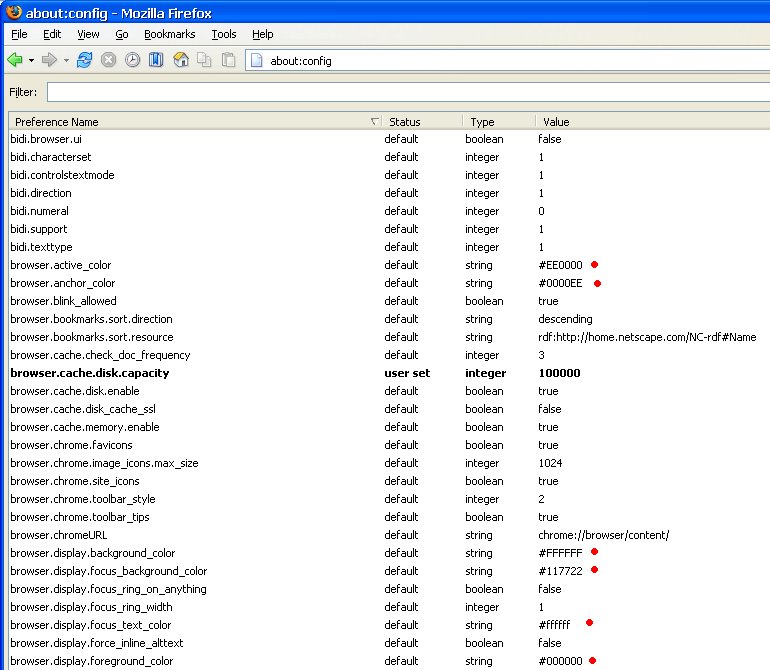The height and width of the screenshot is (670, 770).
Task: Reload the page with the Refresh icon
Action: 84,60
